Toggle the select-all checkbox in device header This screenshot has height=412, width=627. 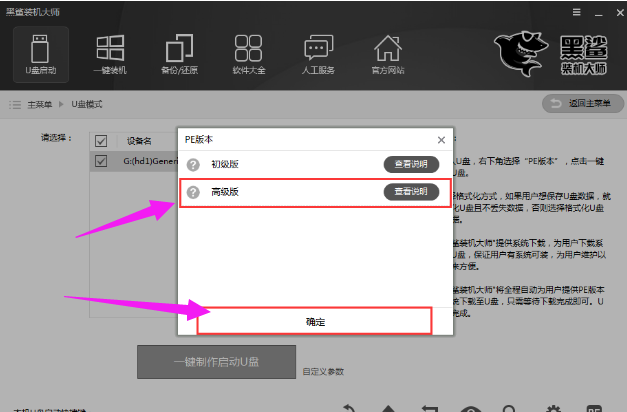[101, 141]
